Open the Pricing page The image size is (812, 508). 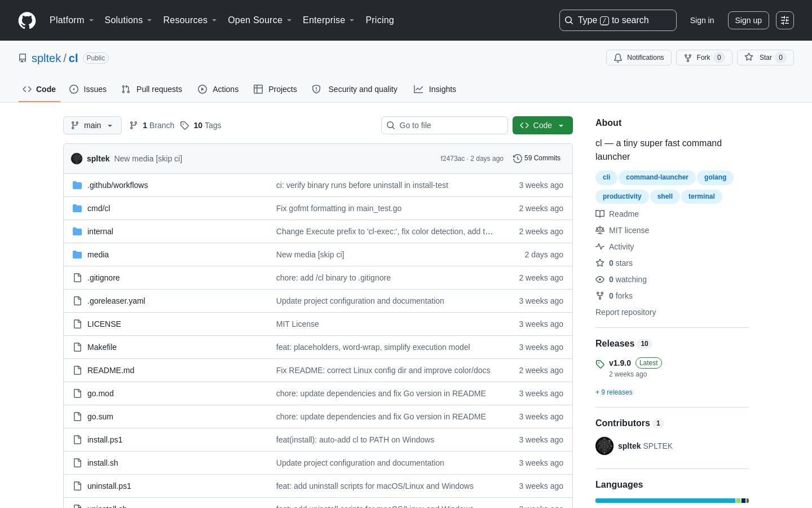point(379,20)
